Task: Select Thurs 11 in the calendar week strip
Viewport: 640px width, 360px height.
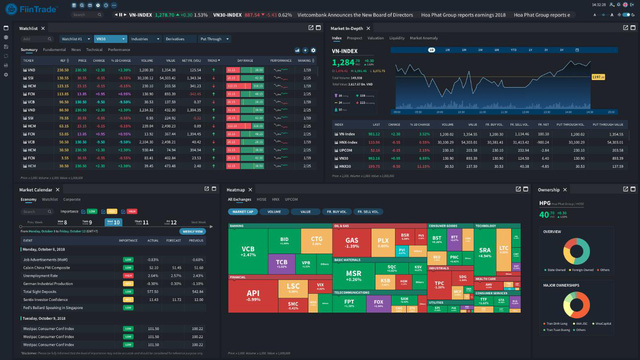Action: pyautogui.click(x=142, y=222)
